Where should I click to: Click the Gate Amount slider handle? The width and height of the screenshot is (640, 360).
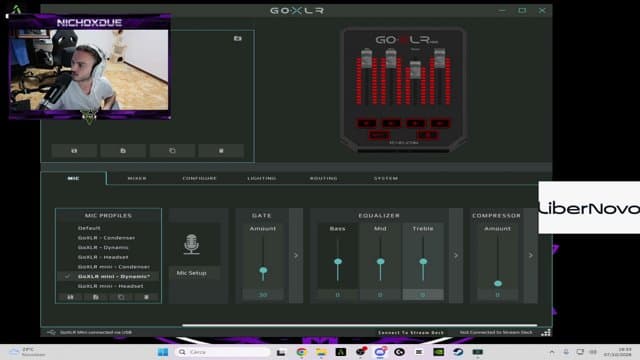263,270
